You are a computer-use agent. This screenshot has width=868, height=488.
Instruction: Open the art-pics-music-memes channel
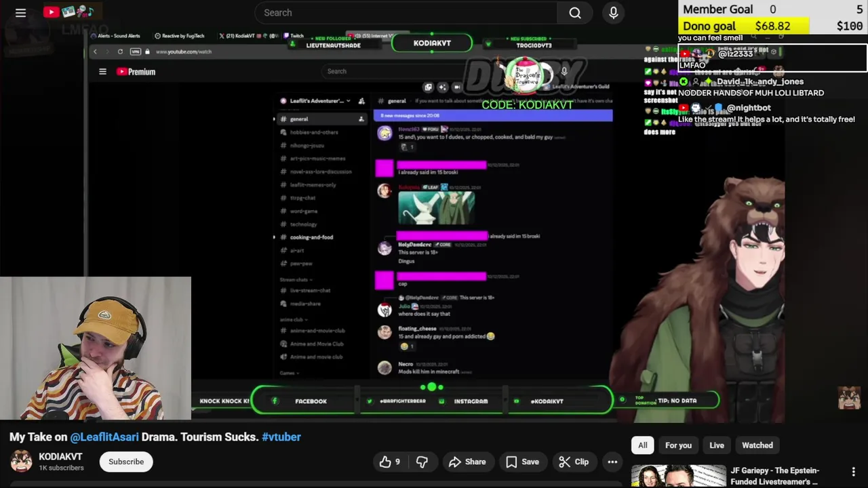pyautogui.click(x=317, y=159)
